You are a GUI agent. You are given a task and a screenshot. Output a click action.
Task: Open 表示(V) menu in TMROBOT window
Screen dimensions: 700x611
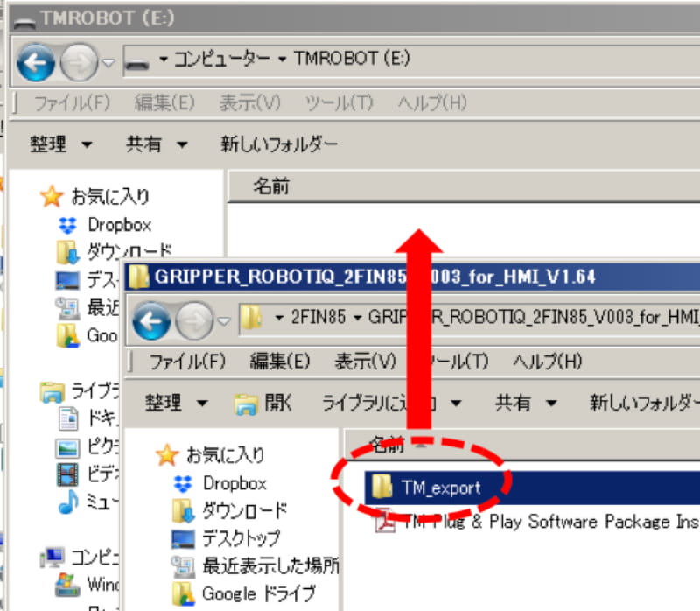click(249, 103)
